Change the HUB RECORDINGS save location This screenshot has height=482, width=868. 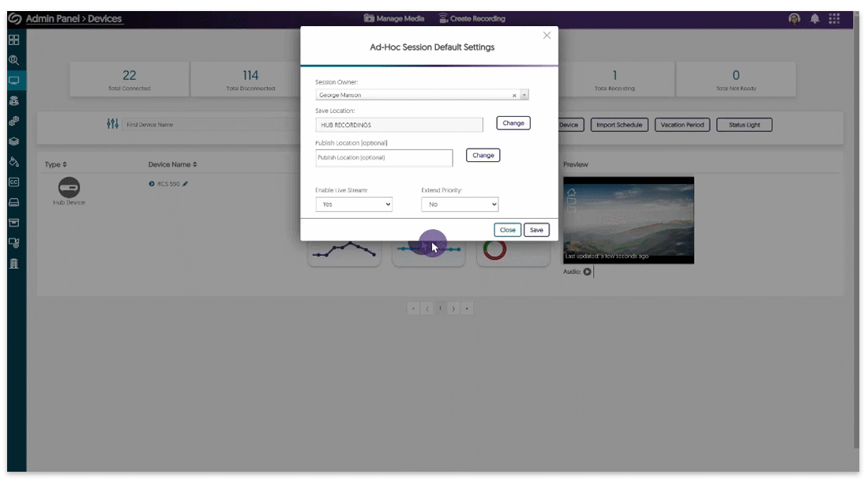click(x=513, y=123)
